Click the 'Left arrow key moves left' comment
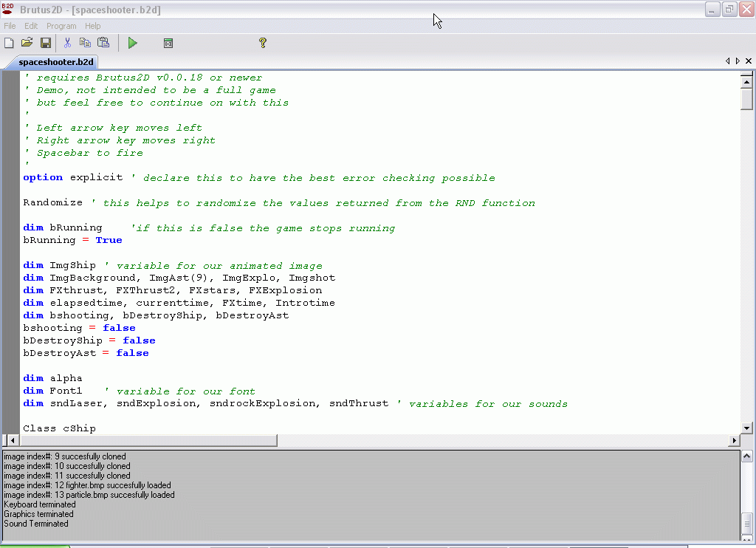Image resolution: width=756 pixels, height=548 pixels. [x=113, y=127]
